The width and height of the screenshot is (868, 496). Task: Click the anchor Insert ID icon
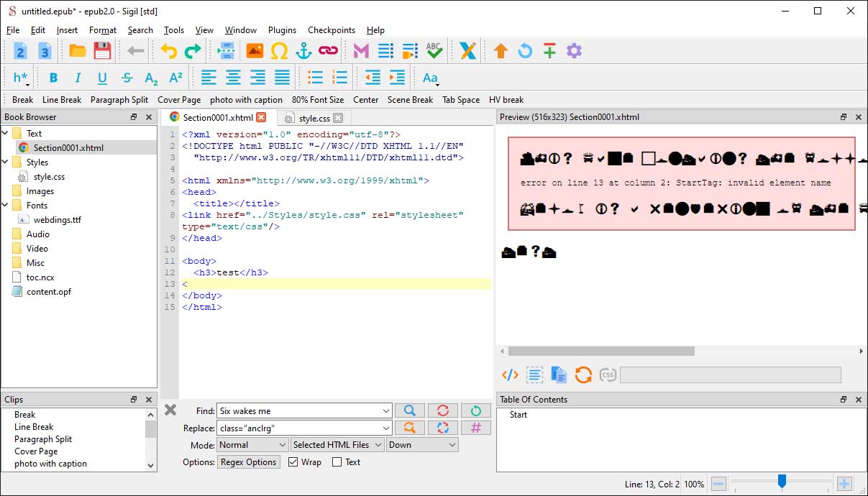pyautogui.click(x=303, y=51)
